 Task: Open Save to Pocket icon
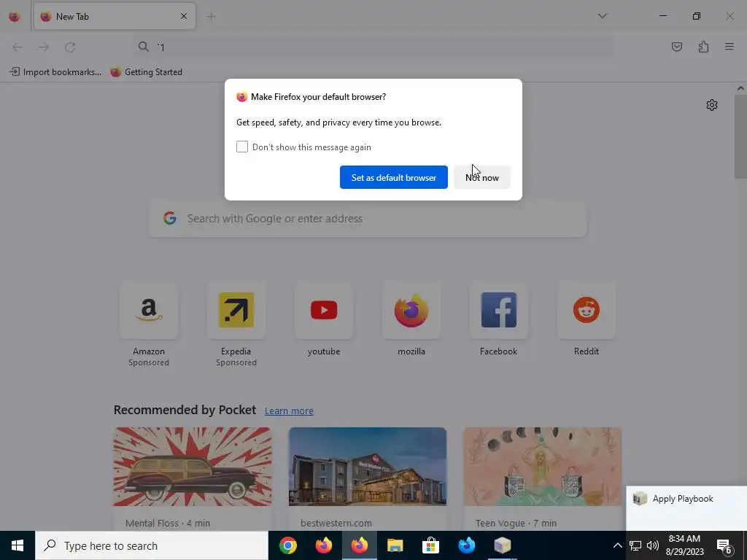point(677,47)
